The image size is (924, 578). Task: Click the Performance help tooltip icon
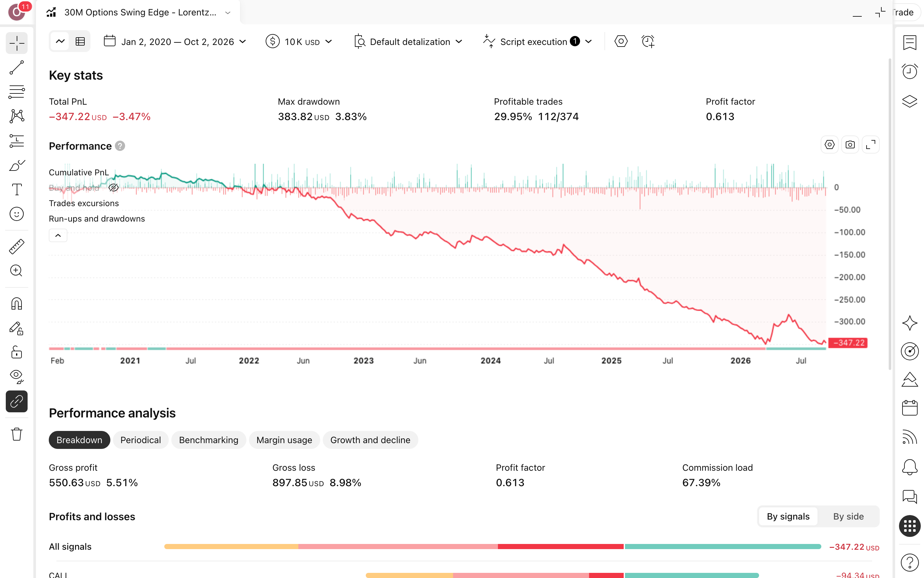pyautogui.click(x=120, y=146)
